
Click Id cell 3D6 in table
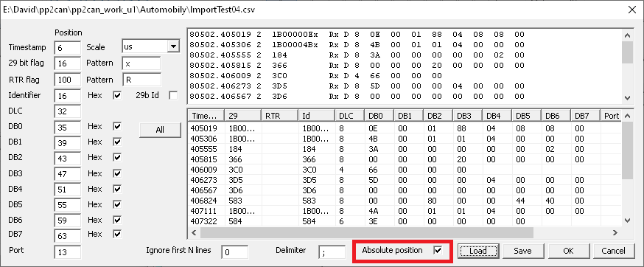click(317, 190)
